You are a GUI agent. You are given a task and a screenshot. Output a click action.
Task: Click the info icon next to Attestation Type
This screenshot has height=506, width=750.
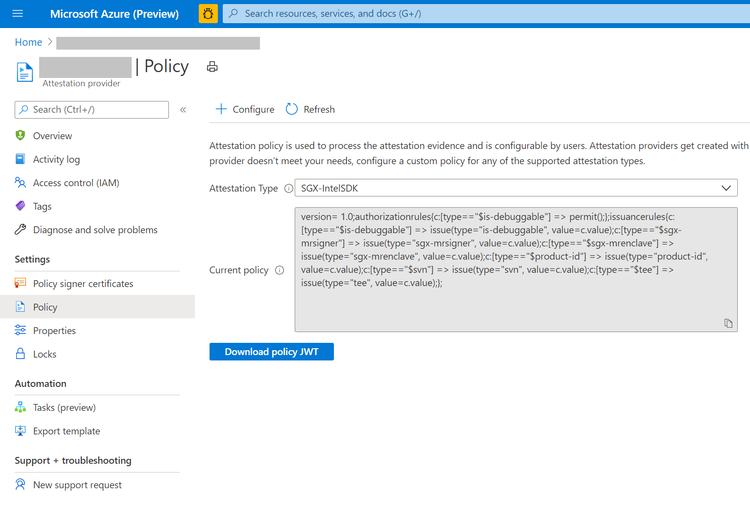[289, 188]
